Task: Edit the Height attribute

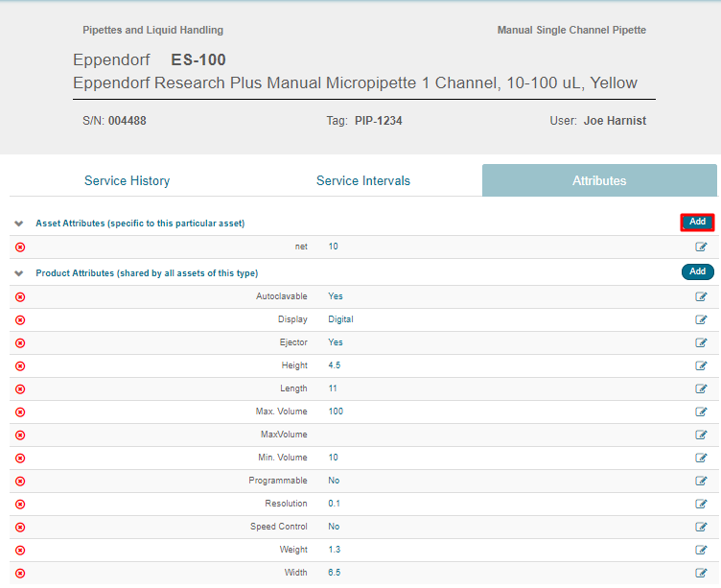Action: click(701, 365)
